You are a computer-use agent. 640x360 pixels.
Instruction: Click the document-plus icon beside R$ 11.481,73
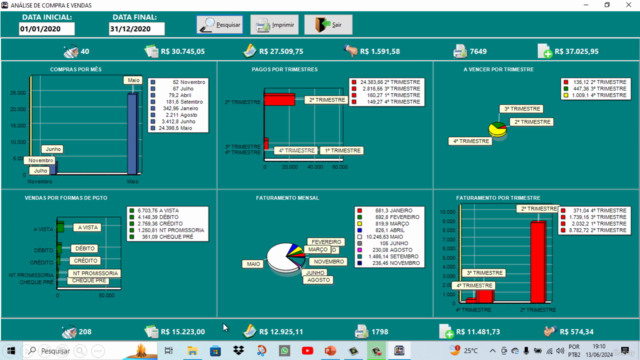[x=447, y=331]
